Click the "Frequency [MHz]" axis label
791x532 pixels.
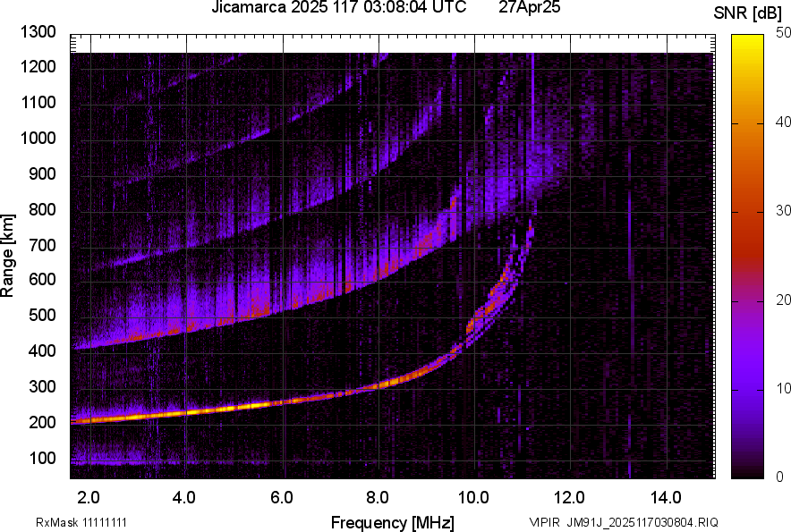point(393,522)
